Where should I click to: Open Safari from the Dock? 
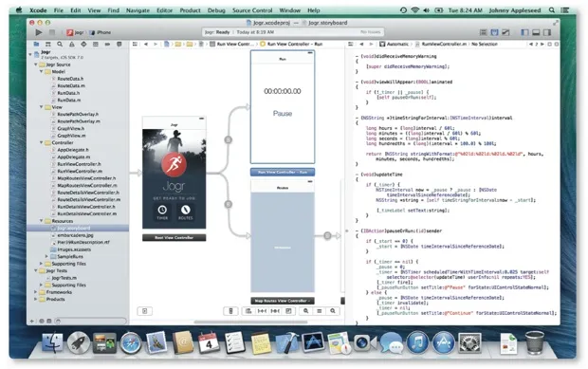pyautogui.click(x=131, y=343)
